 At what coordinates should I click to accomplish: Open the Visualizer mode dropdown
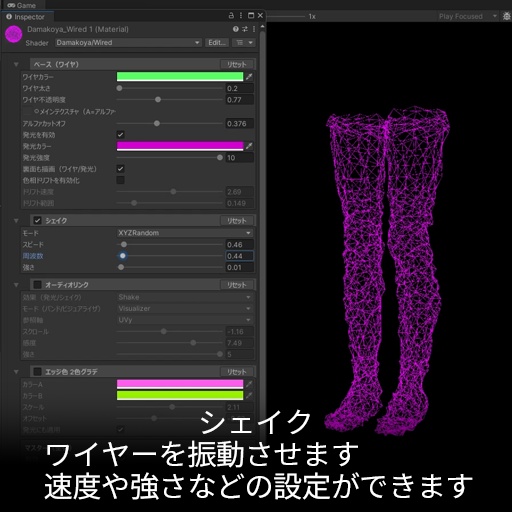point(185,308)
